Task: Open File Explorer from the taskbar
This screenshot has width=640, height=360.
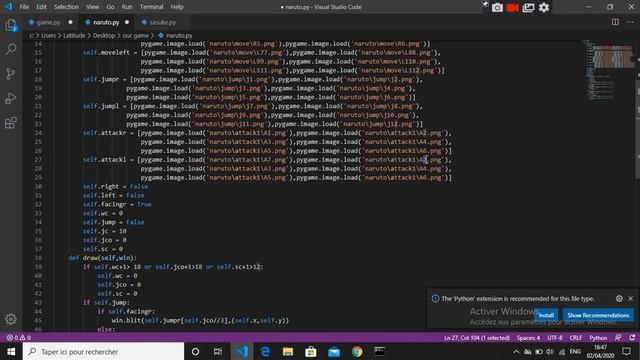Action: [288, 351]
